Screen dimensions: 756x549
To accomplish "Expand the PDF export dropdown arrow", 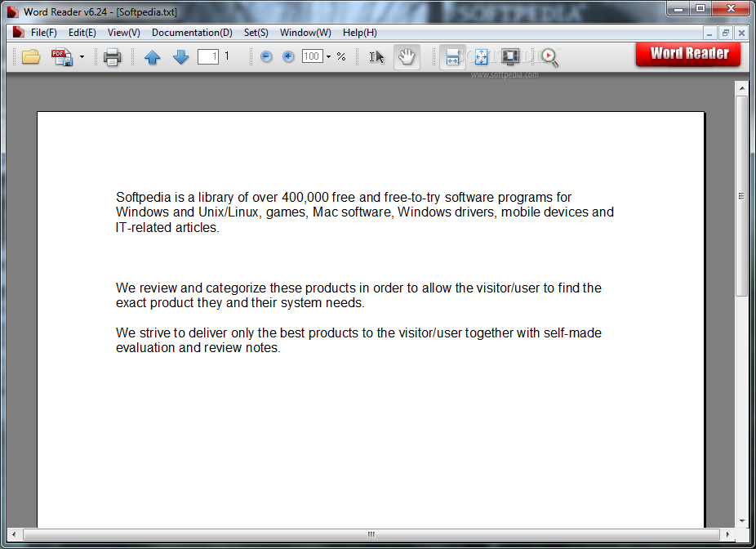I will pos(82,57).
